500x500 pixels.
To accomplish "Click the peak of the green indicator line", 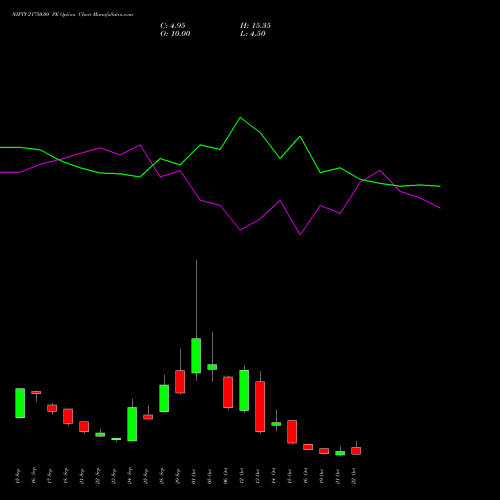I will 240,118.
